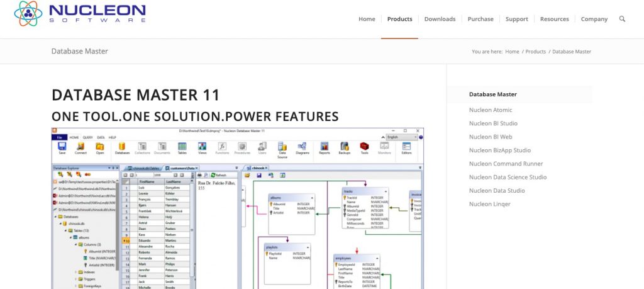Click Monitors ribbon icon in the screenshot

pyautogui.click(x=384, y=149)
